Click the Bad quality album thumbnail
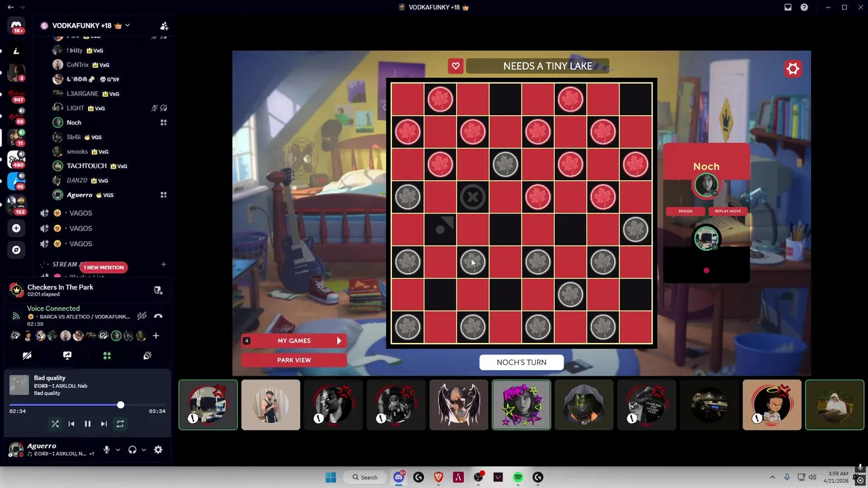 tap(19, 385)
